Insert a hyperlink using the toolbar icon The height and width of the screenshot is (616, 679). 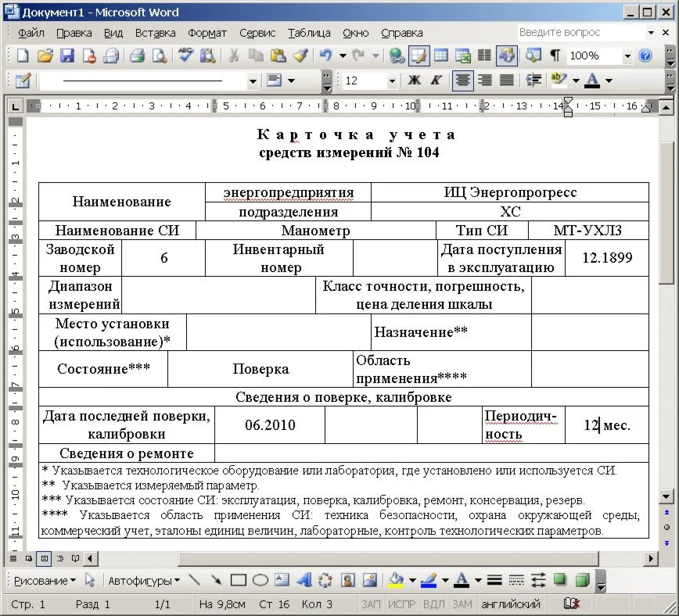(x=397, y=56)
